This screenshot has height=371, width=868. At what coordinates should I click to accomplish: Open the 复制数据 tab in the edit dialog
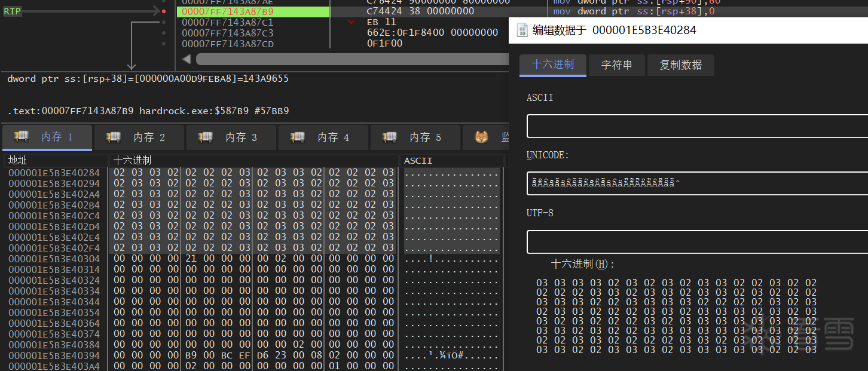coord(680,65)
